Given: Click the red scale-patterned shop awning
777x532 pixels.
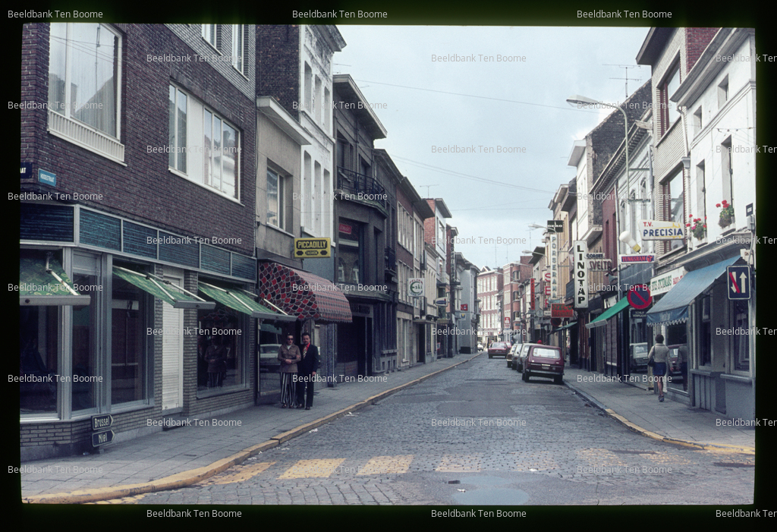Looking at the screenshot, I should 304,292.
